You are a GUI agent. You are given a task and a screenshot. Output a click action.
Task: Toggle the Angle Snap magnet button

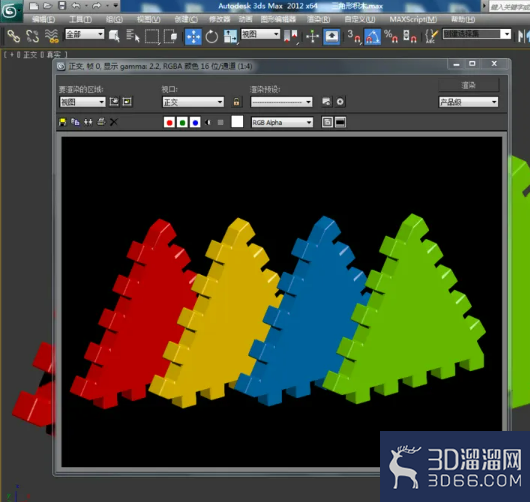tap(372, 37)
